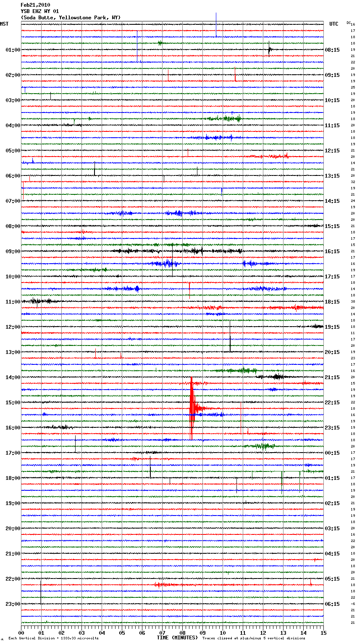This screenshot has height=644, width=357.
Task: Click the 13:15 UTC time label
Action: 332,176
